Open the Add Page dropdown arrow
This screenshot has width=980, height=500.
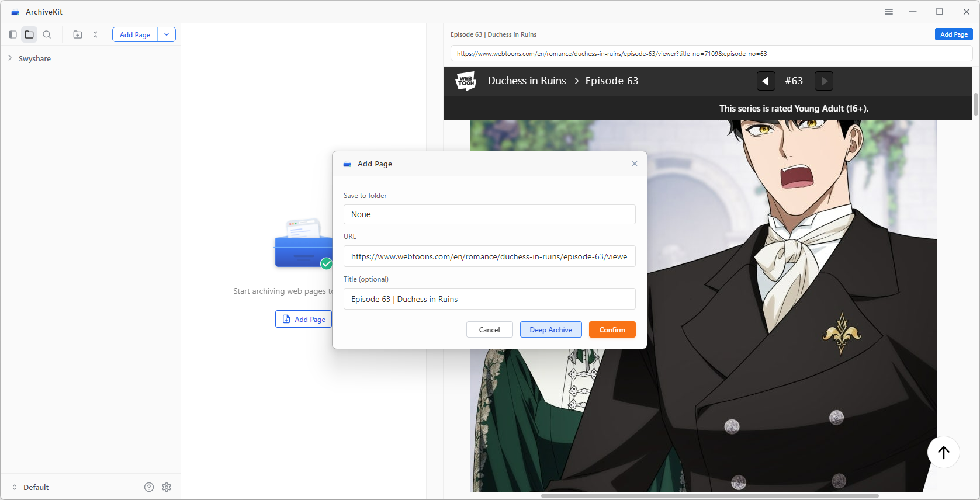[167, 34]
